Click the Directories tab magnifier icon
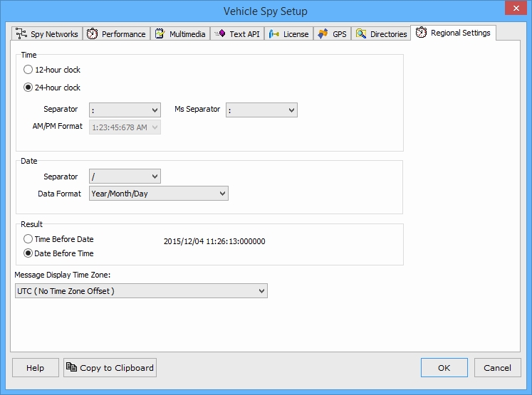This screenshot has width=532, height=395. (361, 34)
